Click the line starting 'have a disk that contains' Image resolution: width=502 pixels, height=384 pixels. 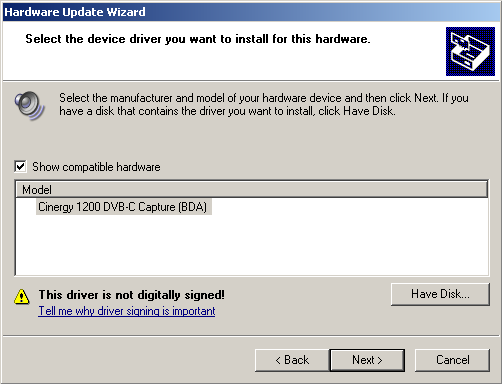(227, 111)
